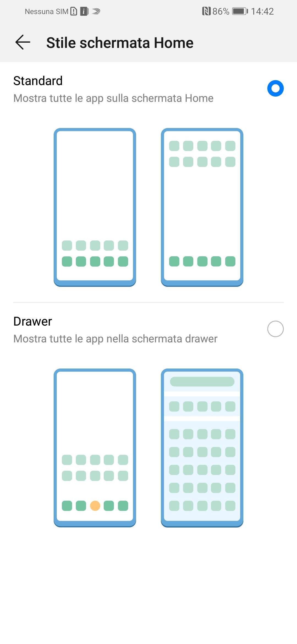Tap the 14:42 clock in status bar

click(262, 11)
